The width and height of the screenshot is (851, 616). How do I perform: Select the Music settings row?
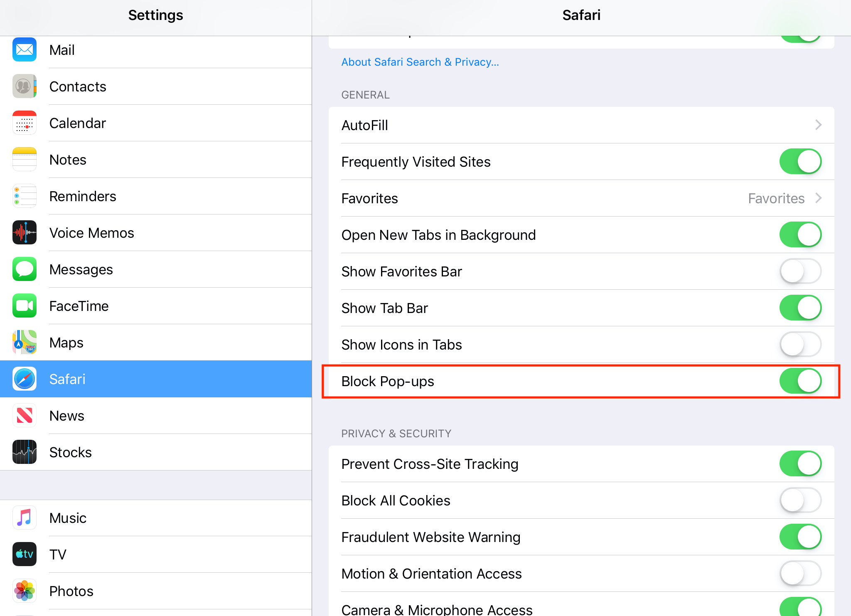pyautogui.click(x=156, y=518)
